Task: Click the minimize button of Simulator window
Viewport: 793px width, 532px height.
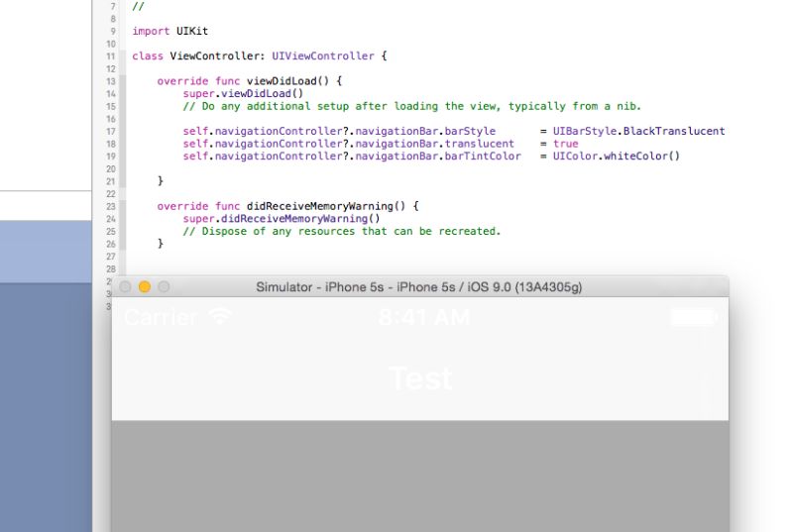Action: [x=145, y=287]
